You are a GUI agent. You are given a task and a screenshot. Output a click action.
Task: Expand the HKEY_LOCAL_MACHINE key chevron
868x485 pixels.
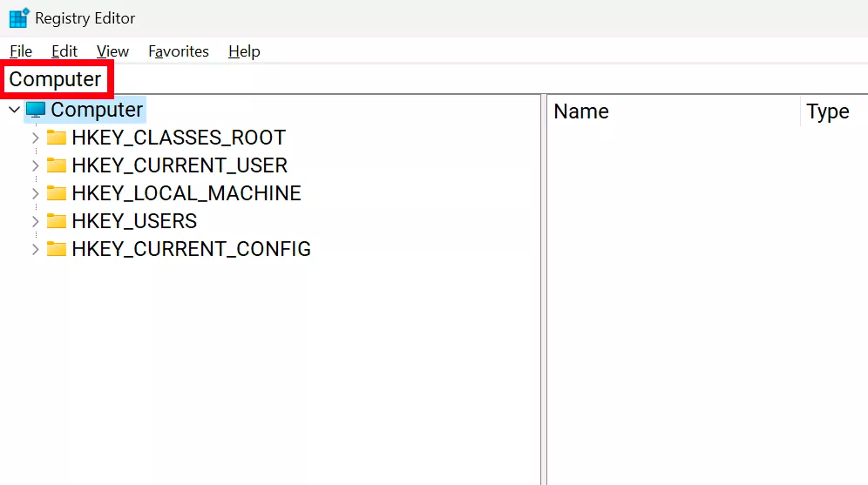(x=35, y=193)
